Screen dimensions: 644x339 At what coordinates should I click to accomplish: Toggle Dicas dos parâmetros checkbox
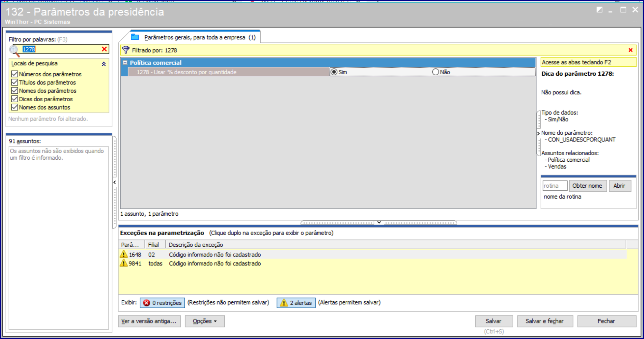pos(15,99)
